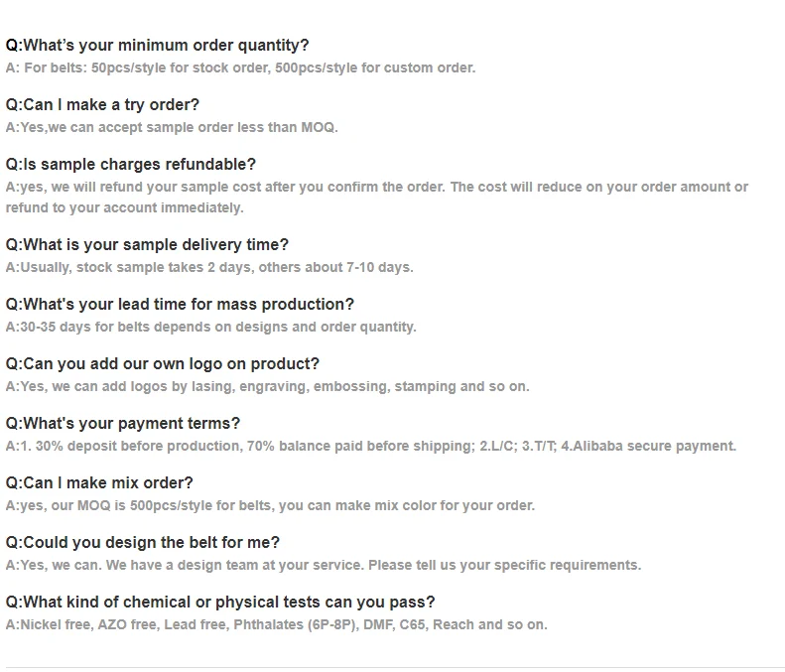
Task: Click the '30-35 days for belts' answer
Action: 210,327
